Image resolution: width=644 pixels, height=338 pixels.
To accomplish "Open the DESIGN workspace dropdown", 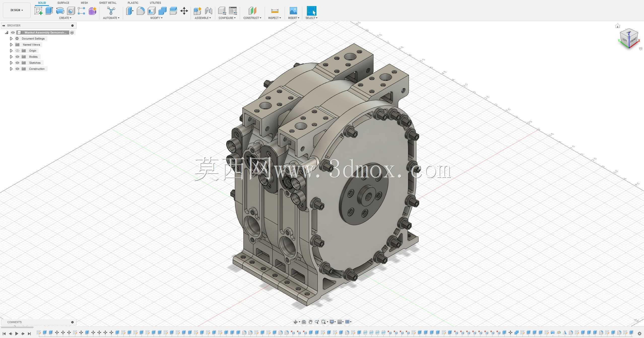I will pyautogui.click(x=17, y=10).
